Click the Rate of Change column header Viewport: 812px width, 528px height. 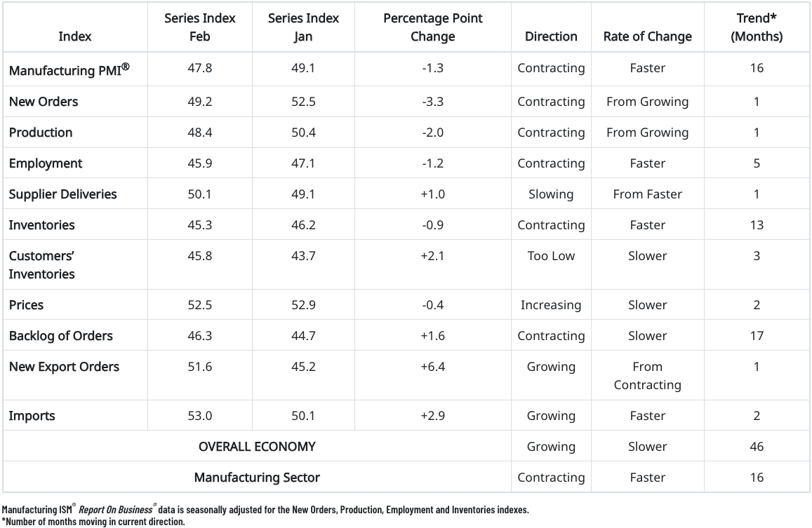tap(647, 36)
